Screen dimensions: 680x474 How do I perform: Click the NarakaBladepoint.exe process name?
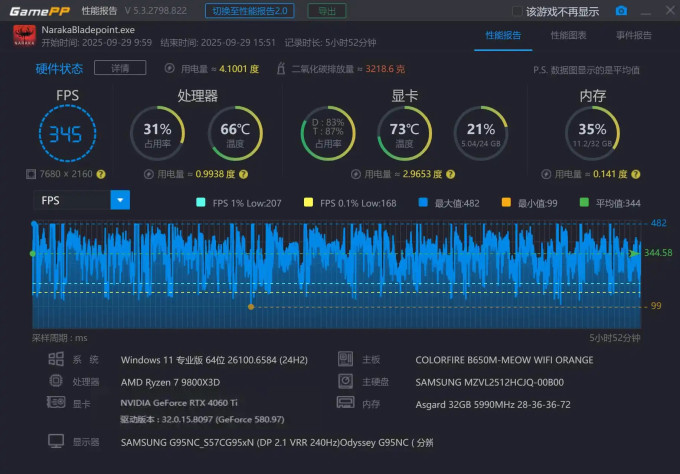pos(88,30)
